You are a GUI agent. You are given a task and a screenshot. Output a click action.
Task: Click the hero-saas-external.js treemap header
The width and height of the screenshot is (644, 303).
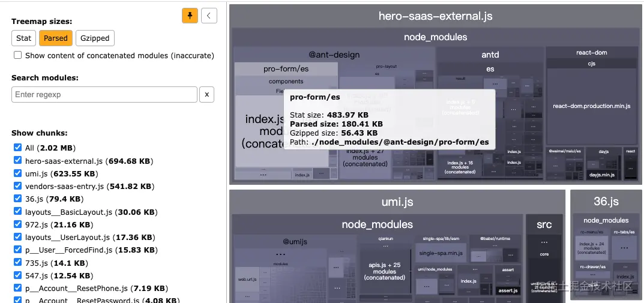click(x=435, y=16)
